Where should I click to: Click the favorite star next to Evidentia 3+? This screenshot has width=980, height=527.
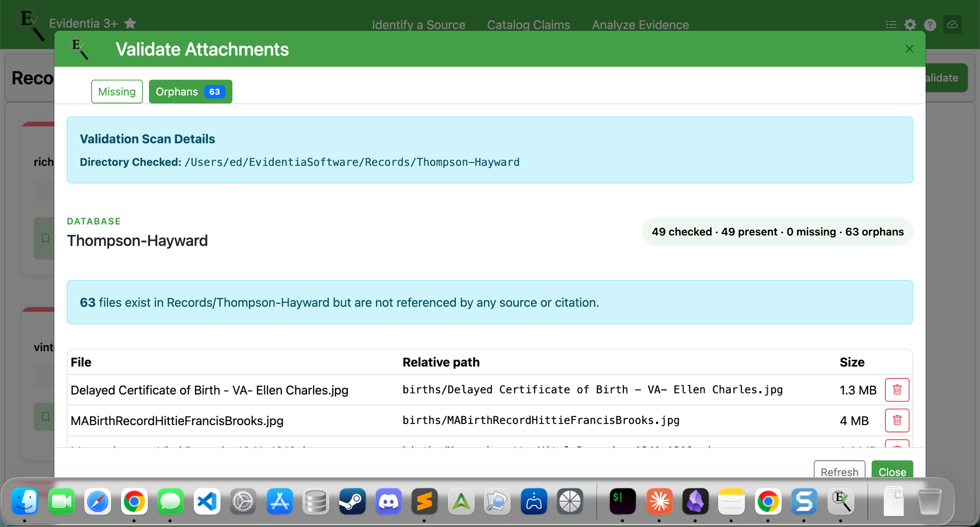130,23
